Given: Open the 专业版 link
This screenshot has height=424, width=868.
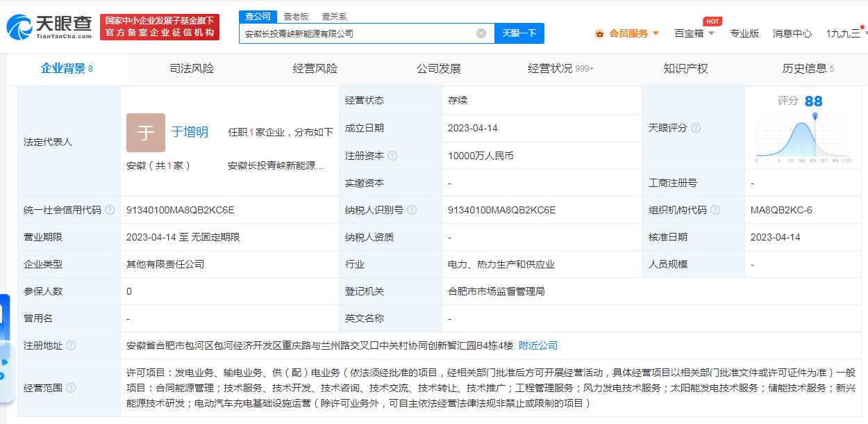Looking at the screenshot, I should [x=744, y=33].
